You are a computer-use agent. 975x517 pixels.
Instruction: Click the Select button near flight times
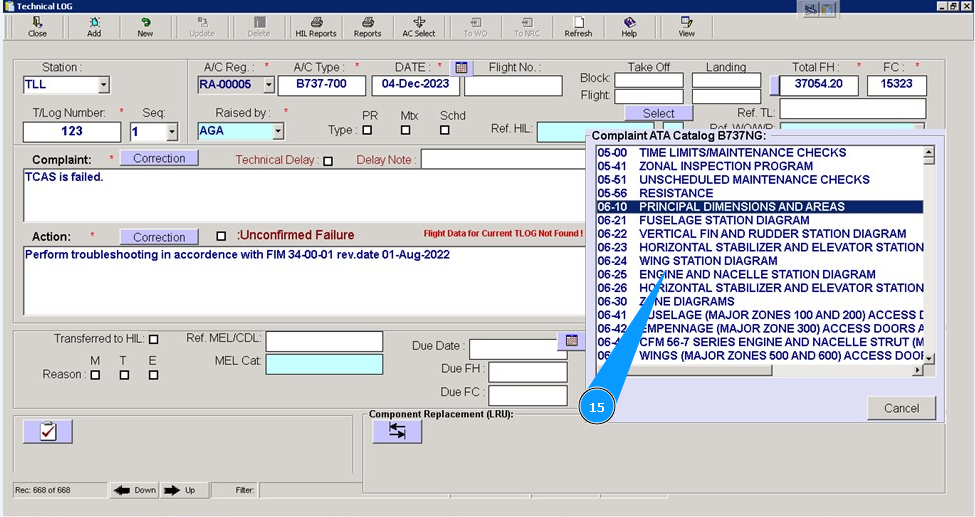tap(658, 113)
